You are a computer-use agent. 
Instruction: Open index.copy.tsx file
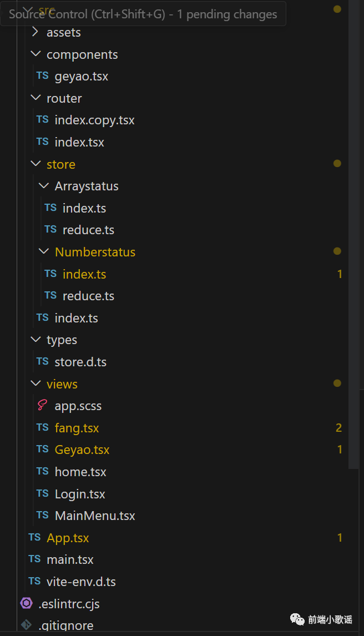click(94, 120)
